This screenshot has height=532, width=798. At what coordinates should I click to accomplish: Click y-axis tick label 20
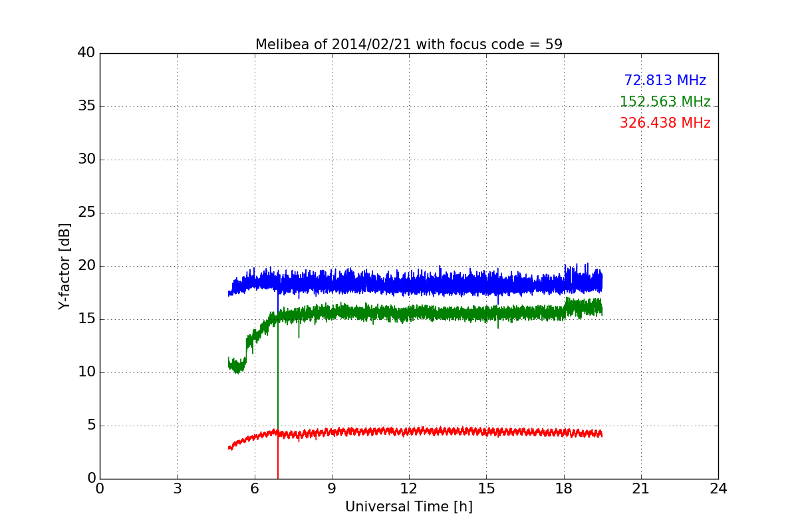(x=86, y=266)
